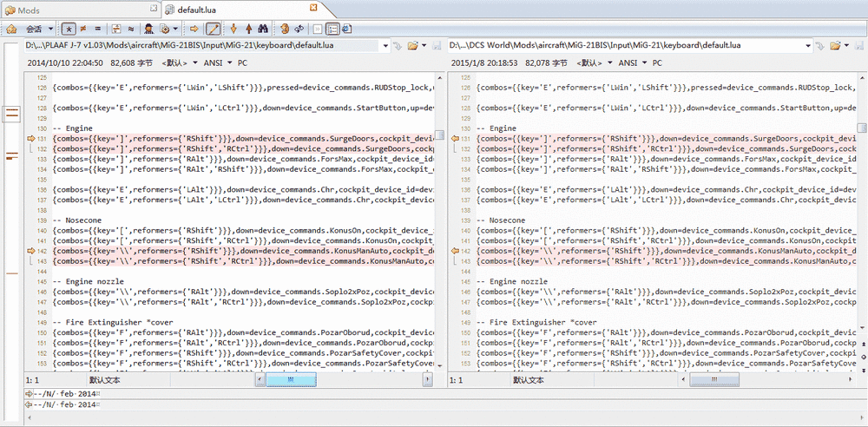The width and height of the screenshot is (868, 427).
Task: Toggle Ignore minor differences (≈) button
Action: click(x=131, y=29)
